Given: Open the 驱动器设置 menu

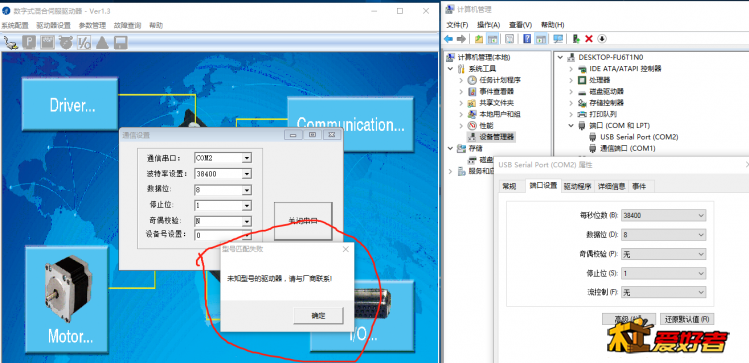Looking at the screenshot, I should pyautogui.click(x=54, y=25).
